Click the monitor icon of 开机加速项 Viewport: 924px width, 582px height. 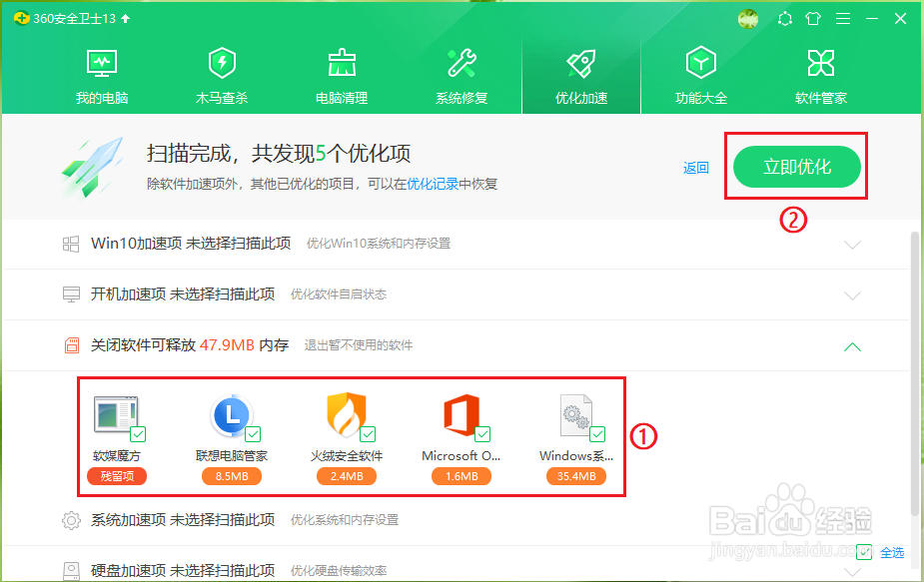click(x=71, y=294)
